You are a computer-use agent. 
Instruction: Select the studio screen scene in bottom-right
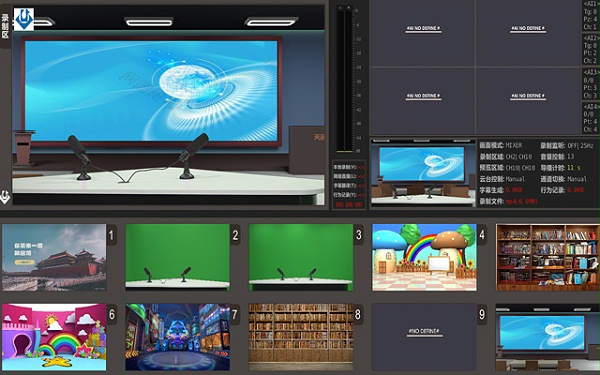click(x=548, y=337)
